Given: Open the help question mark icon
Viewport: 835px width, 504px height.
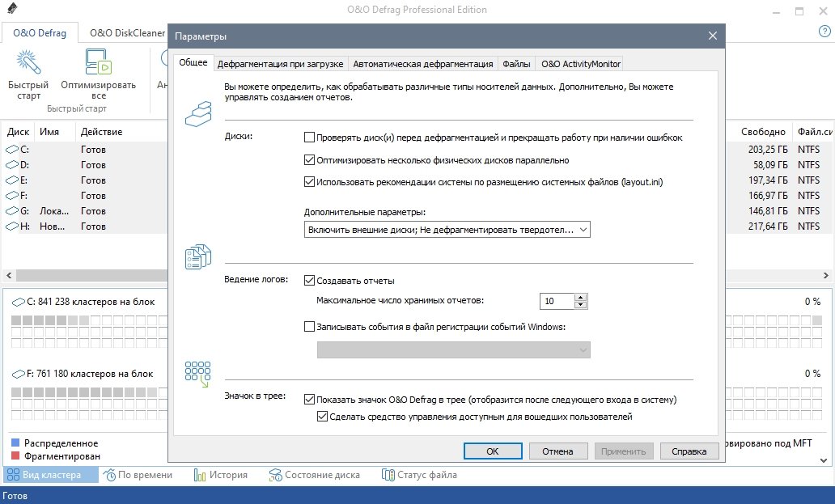Looking at the screenshot, I should [824, 31].
